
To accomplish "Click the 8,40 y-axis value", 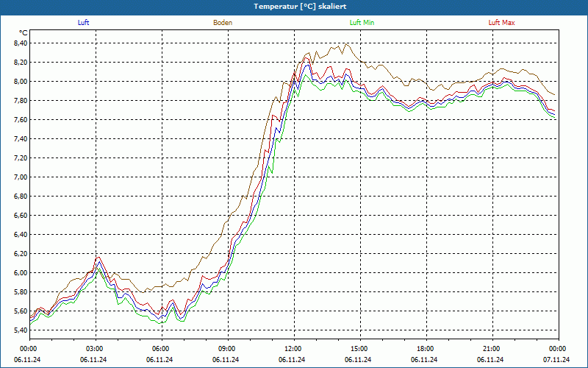I will click(x=21, y=43).
